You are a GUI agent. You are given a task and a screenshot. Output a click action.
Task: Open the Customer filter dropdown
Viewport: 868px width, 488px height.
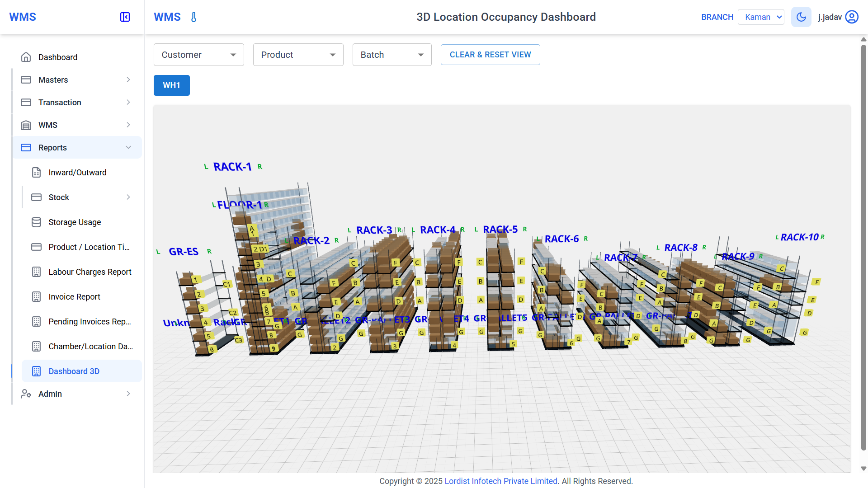click(x=198, y=54)
